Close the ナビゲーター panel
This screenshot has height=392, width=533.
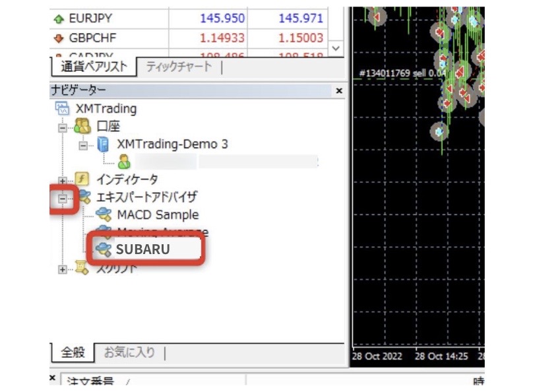click(x=339, y=91)
